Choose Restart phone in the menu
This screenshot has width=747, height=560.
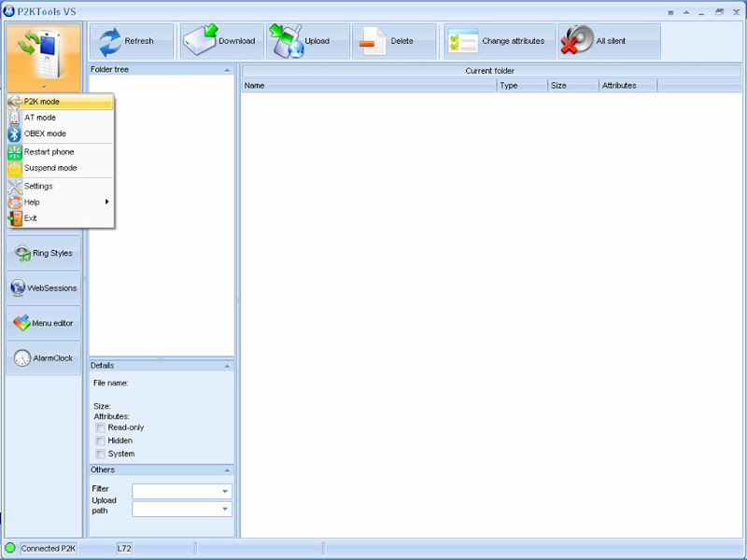click(x=49, y=151)
